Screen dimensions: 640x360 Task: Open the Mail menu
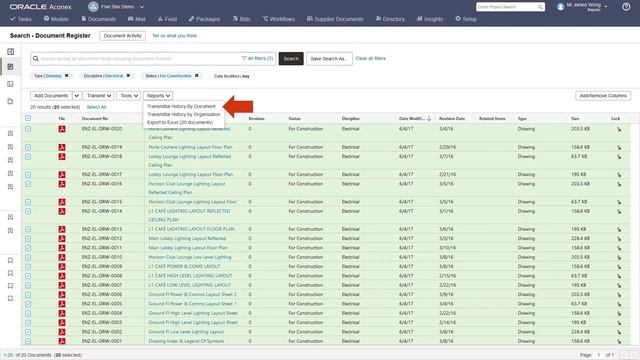point(136,19)
